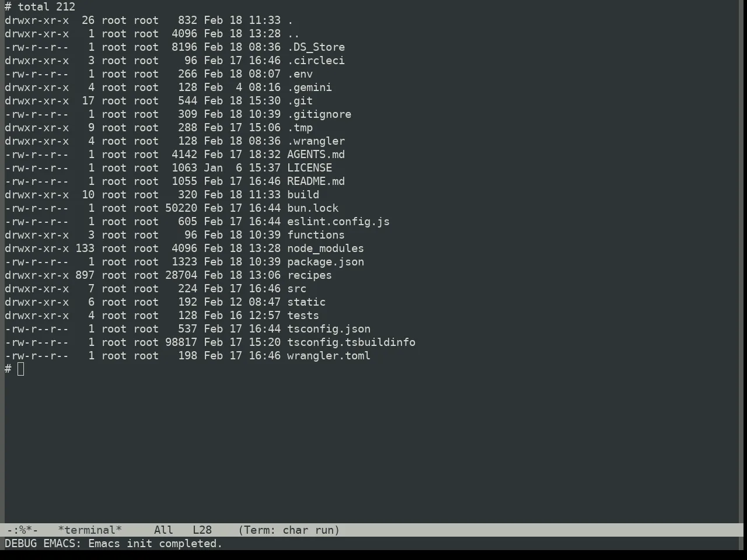Click the tsconfig.tsbuildinfo file name

tap(351, 342)
